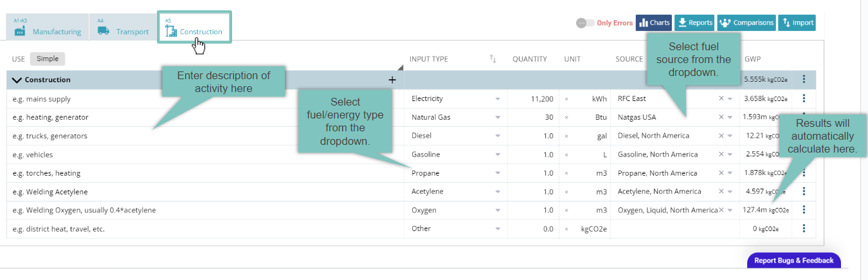Switch to the A1-A3 Manufacturing tab

[x=48, y=27]
